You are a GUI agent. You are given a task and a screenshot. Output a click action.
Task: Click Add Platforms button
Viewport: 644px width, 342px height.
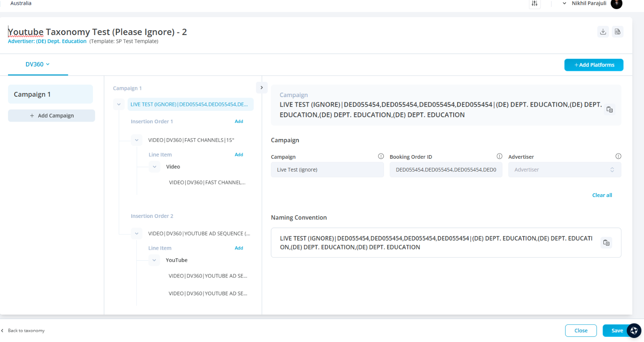click(594, 65)
